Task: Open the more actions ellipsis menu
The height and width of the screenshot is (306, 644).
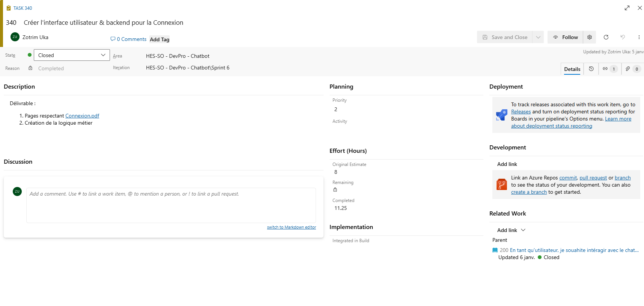Action: click(x=639, y=37)
